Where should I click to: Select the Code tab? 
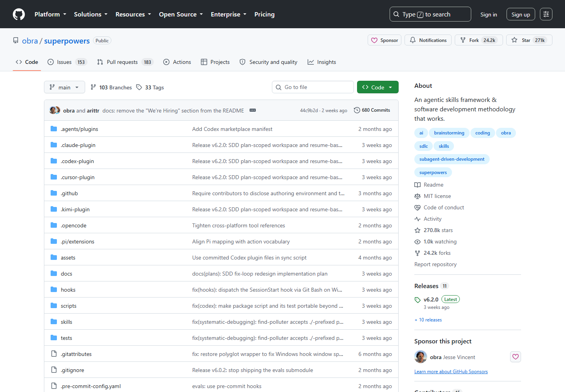click(27, 62)
